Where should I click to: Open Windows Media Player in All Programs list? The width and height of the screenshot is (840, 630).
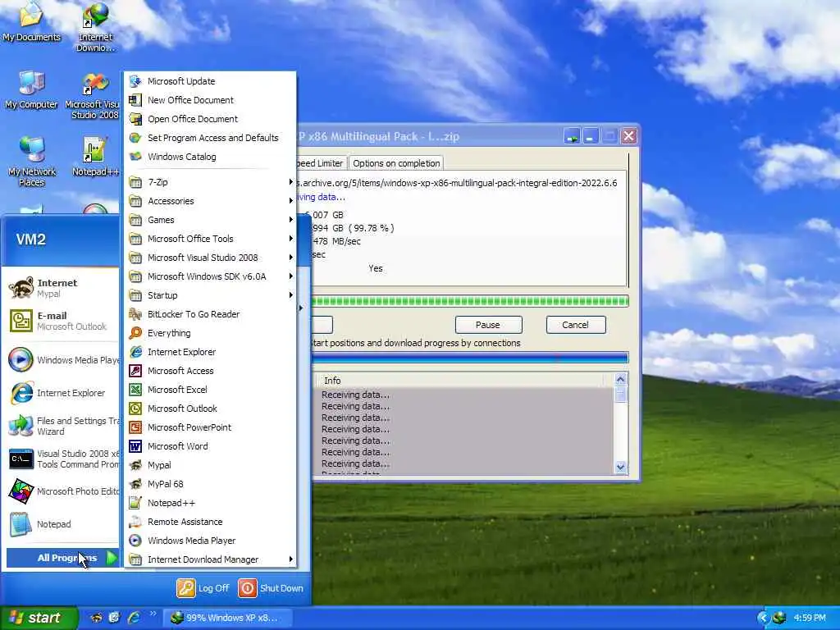point(210,541)
